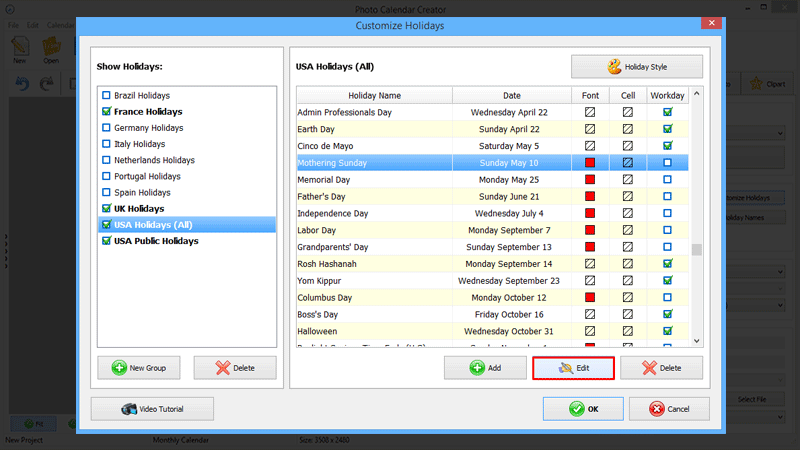Click font swatch for Boss's Day
800x450 pixels.
[x=590, y=314]
